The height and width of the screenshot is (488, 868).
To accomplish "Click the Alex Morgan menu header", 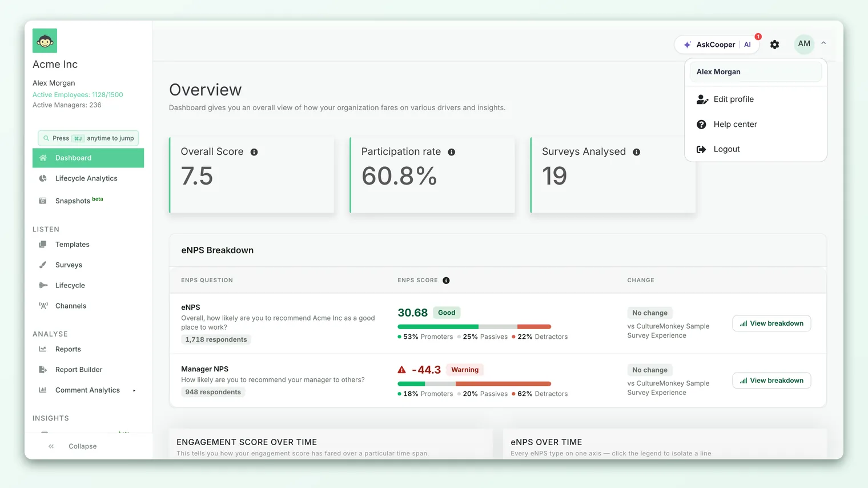I will 756,72.
